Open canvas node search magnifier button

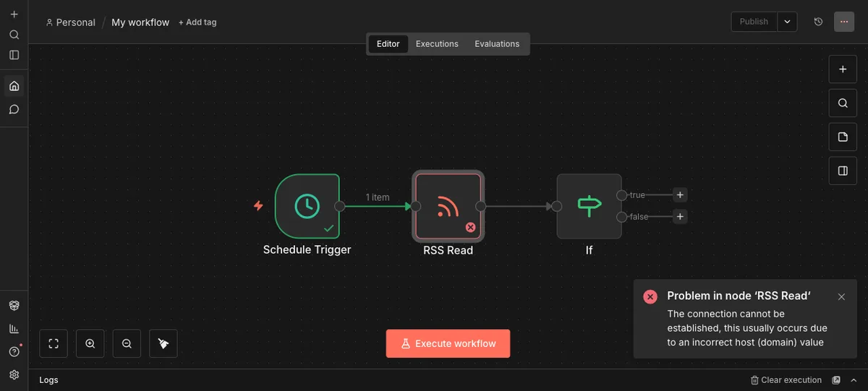[843, 103]
